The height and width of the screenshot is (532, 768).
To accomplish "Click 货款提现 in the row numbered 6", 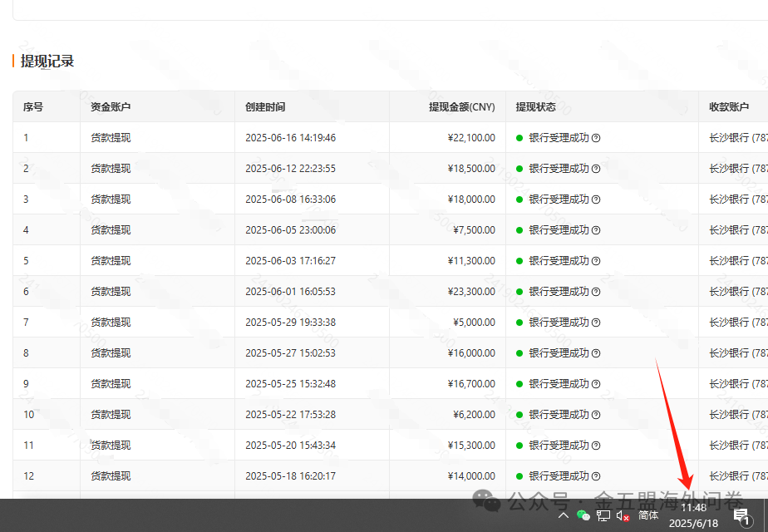I will tap(111, 292).
